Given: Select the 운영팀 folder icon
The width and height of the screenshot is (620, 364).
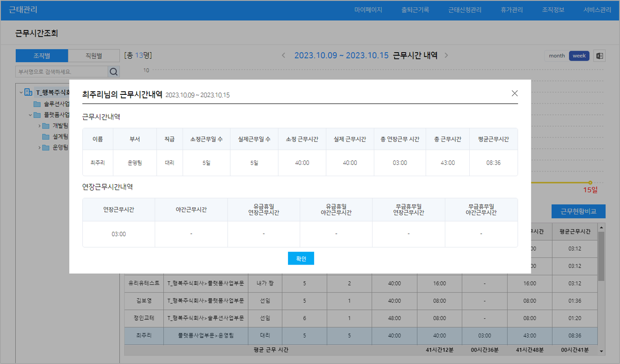Looking at the screenshot, I should click(x=46, y=147).
